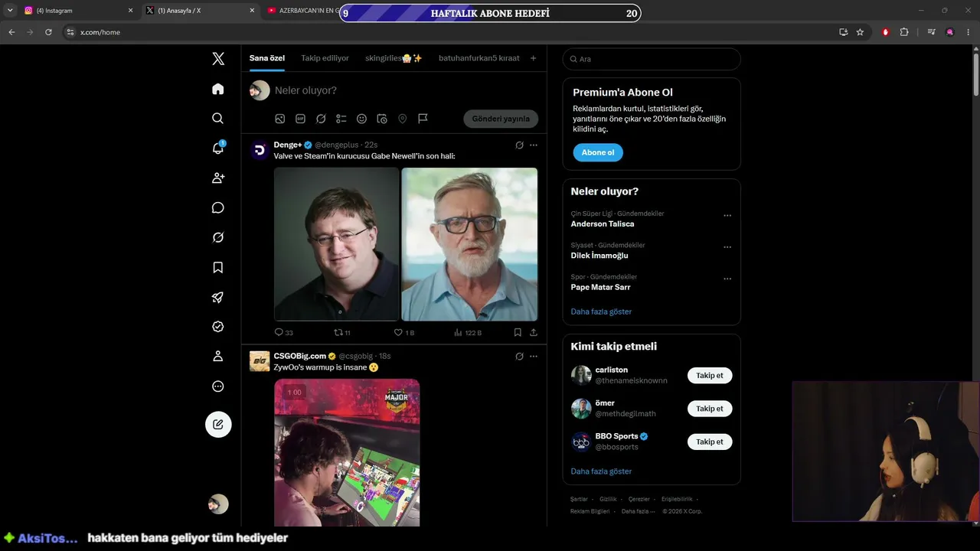This screenshot has width=980, height=551.
Task: Click the Gönderi yayınla button
Action: point(501,119)
